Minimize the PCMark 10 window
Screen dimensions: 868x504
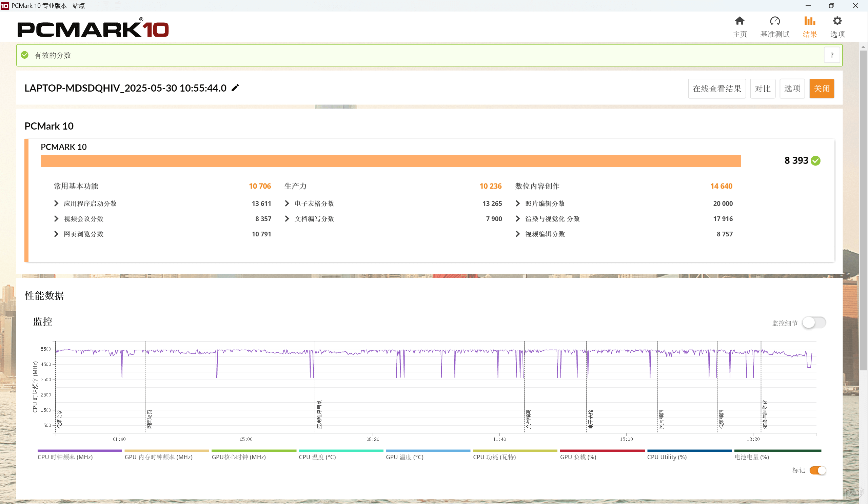[808, 5]
